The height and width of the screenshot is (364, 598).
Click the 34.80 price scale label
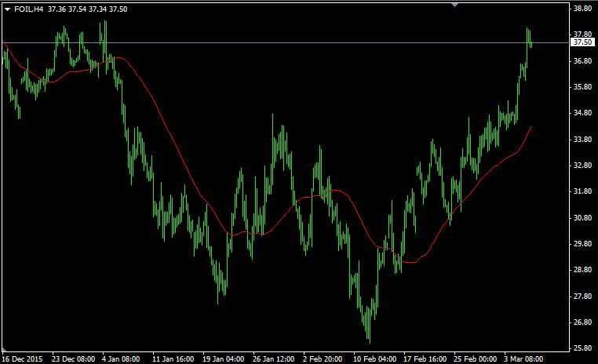pyautogui.click(x=582, y=113)
